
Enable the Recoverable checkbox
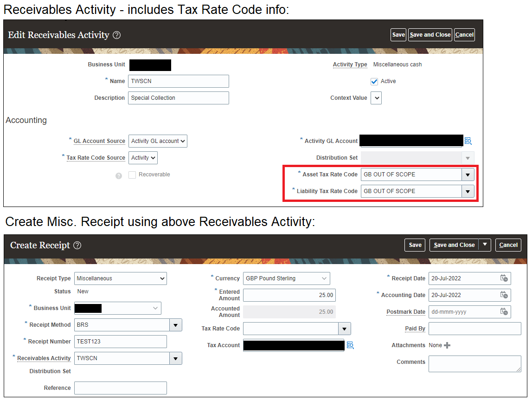[x=132, y=175]
